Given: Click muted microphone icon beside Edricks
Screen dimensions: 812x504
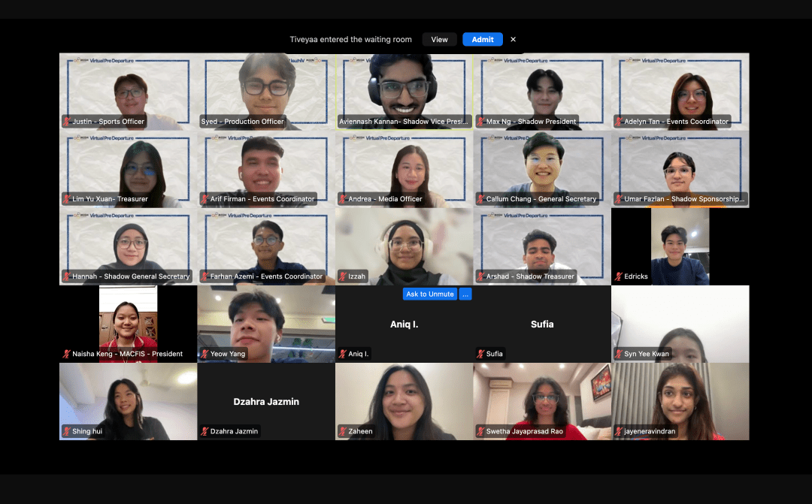Looking at the screenshot, I should click(619, 276).
